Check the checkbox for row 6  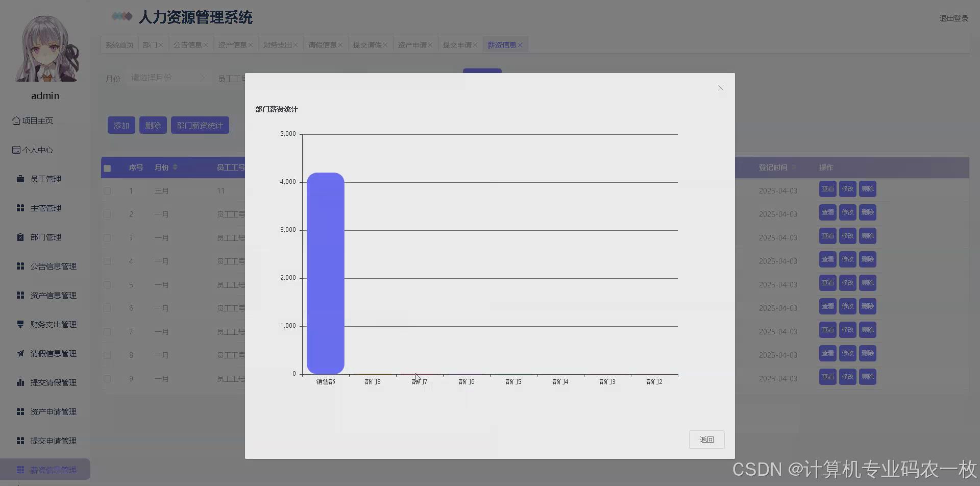point(107,308)
